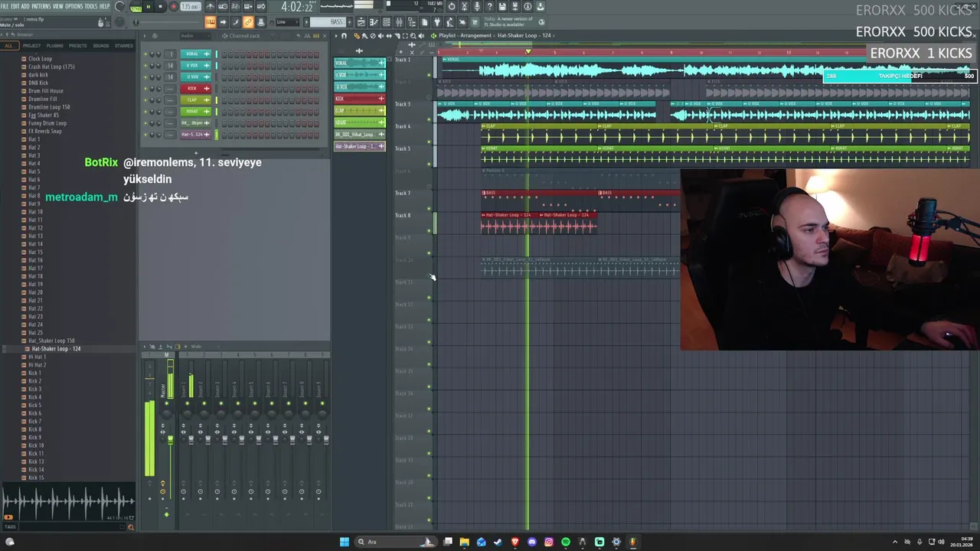980x551 pixels.
Task: Open Steam from the Windows taskbar
Action: tap(498, 542)
